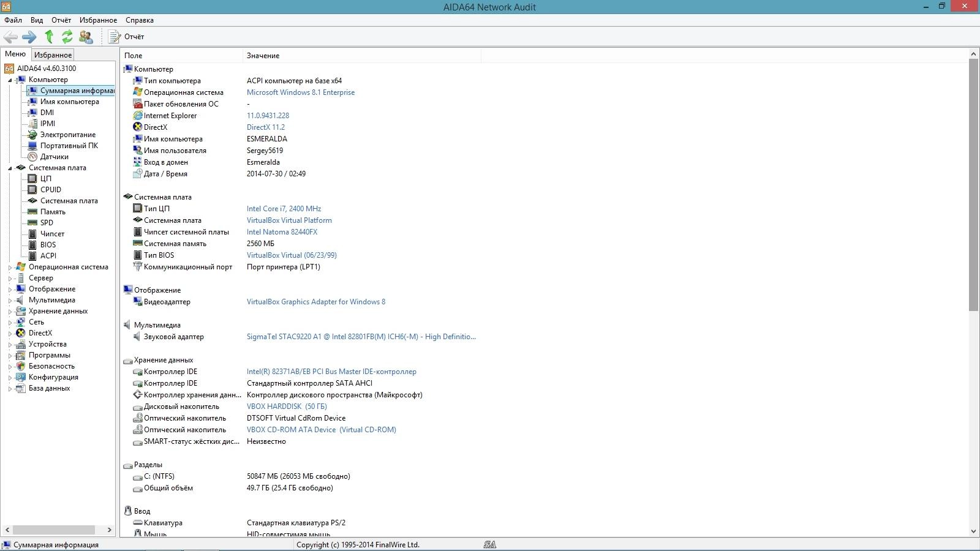The width and height of the screenshot is (980, 551).
Task: Click the Датчики sensor icon
Action: (x=32, y=157)
